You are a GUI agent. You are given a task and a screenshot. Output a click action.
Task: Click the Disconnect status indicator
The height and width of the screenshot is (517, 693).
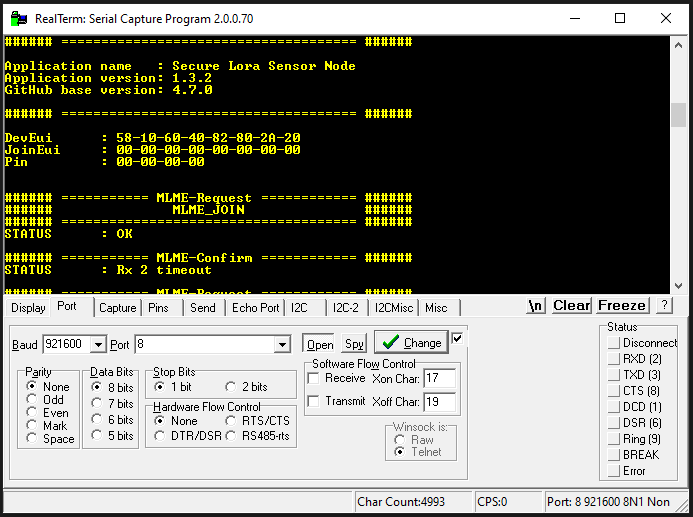612,343
